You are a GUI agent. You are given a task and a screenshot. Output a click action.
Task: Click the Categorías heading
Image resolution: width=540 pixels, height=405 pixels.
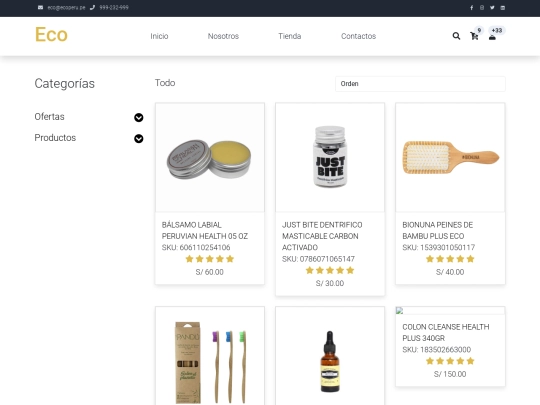coord(64,84)
